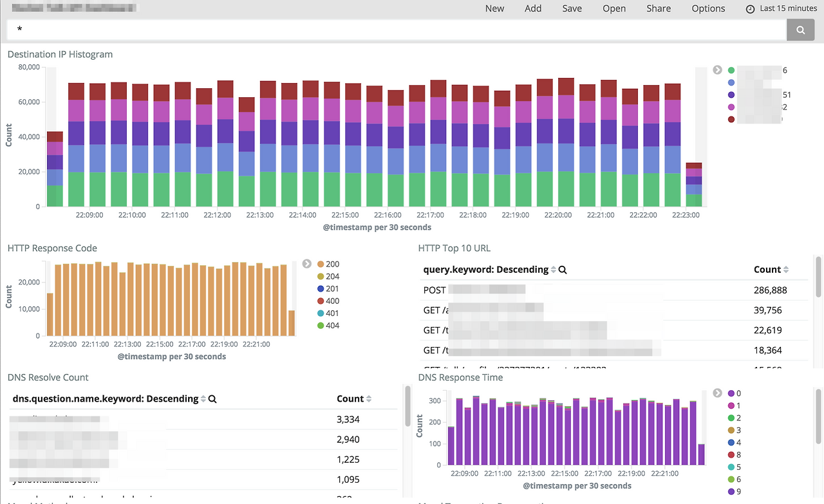This screenshot has height=504, width=824.
Task: Click the search magnifier button
Action: point(800,30)
